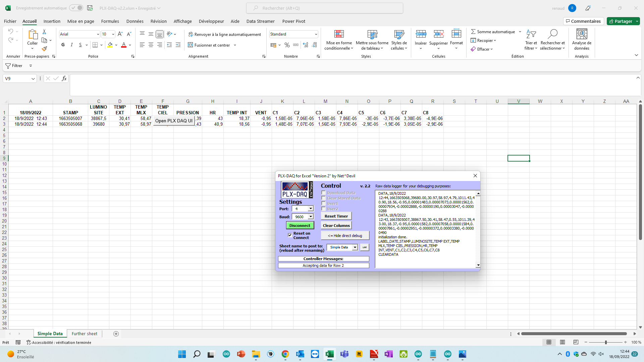Click the Format Painter brush icon
644x362 pixels.
[x=44, y=49]
